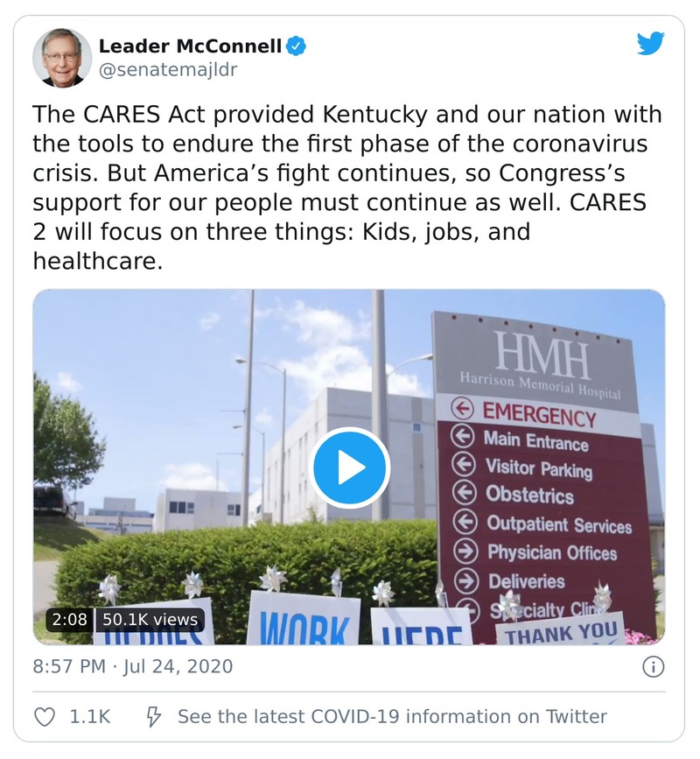Image resolution: width=700 pixels, height=759 pixels.
Task: Click the HMH hospital logo in video
Action: click(541, 354)
